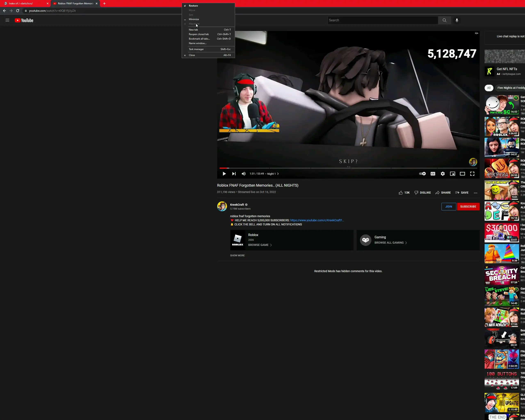The height and width of the screenshot is (420, 525).
Task: Click the YouTube search input field
Action: pyautogui.click(x=382, y=20)
